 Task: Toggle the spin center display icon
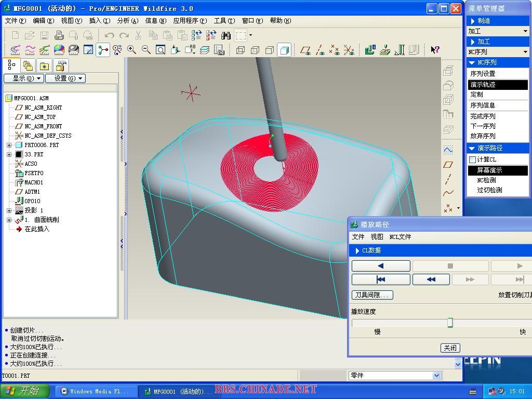(103, 50)
